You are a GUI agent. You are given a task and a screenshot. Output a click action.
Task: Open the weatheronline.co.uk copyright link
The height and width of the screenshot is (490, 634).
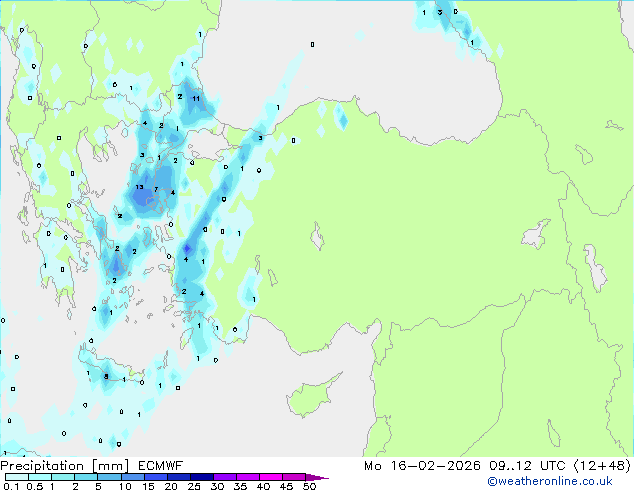[x=550, y=481]
